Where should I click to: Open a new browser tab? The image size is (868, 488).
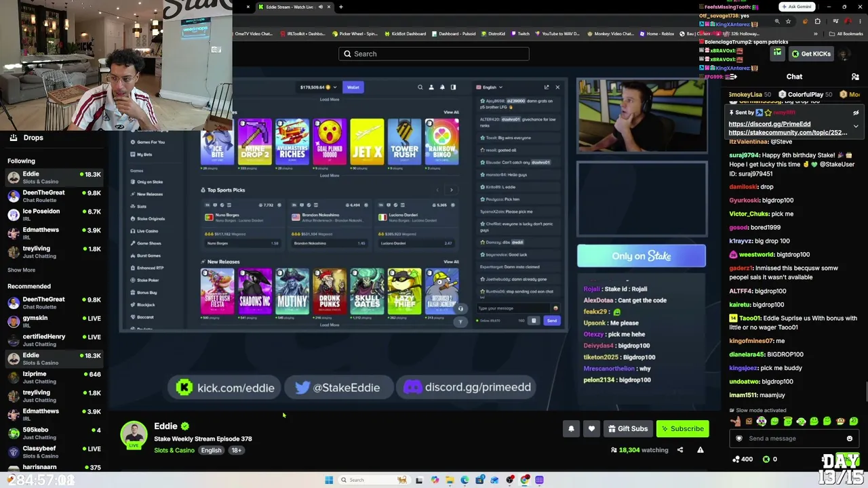pyautogui.click(x=341, y=7)
